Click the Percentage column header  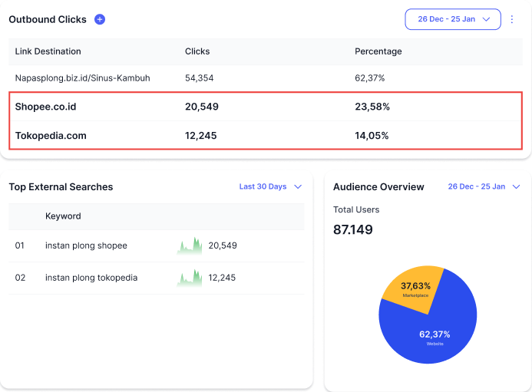pyautogui.click(x=378, y=51)
